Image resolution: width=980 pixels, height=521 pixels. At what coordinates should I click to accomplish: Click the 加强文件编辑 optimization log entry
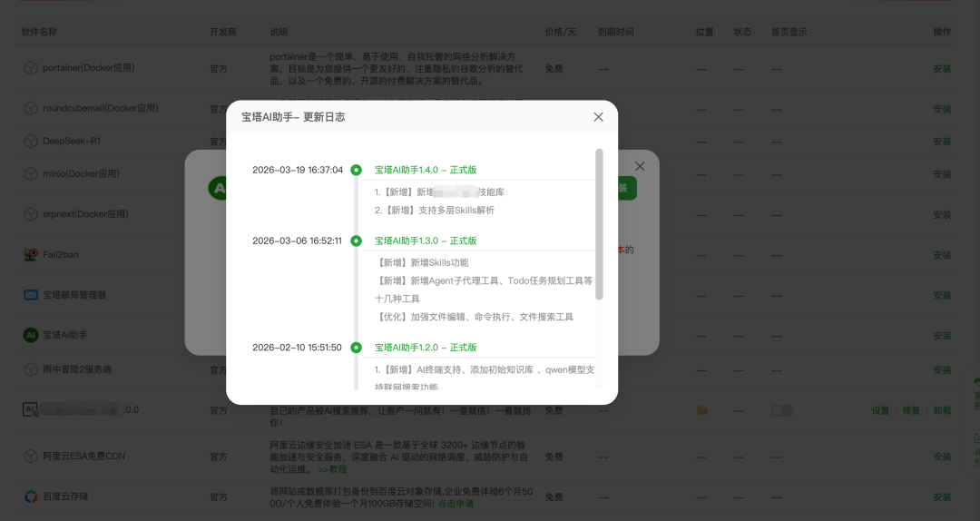475,317
